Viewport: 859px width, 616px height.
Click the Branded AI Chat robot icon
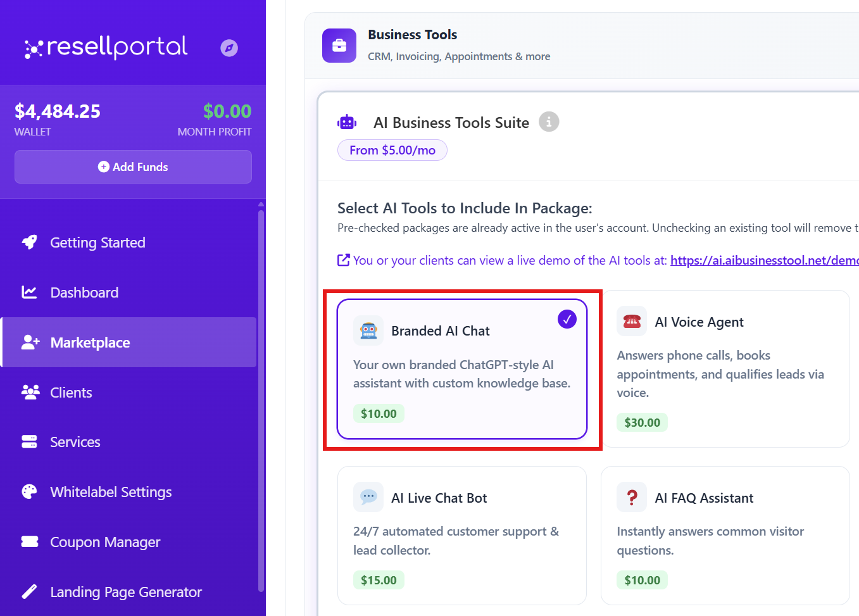pos(368,330)
